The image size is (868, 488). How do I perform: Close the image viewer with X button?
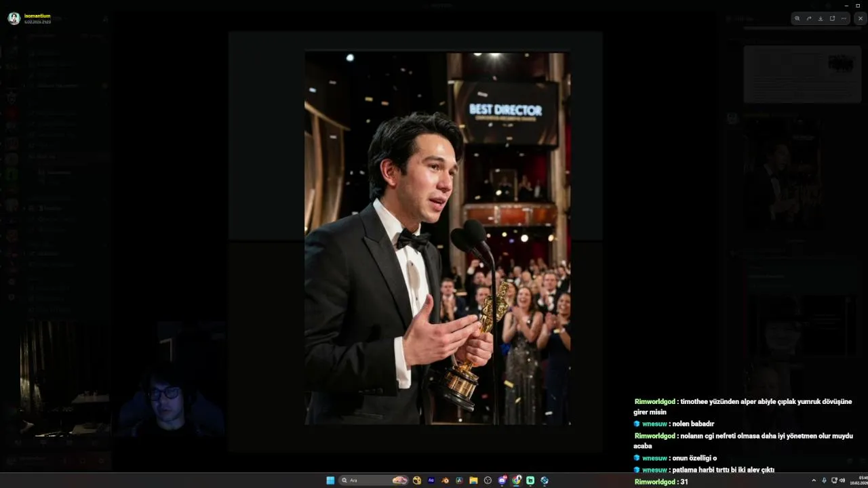[x=861, y=19]
